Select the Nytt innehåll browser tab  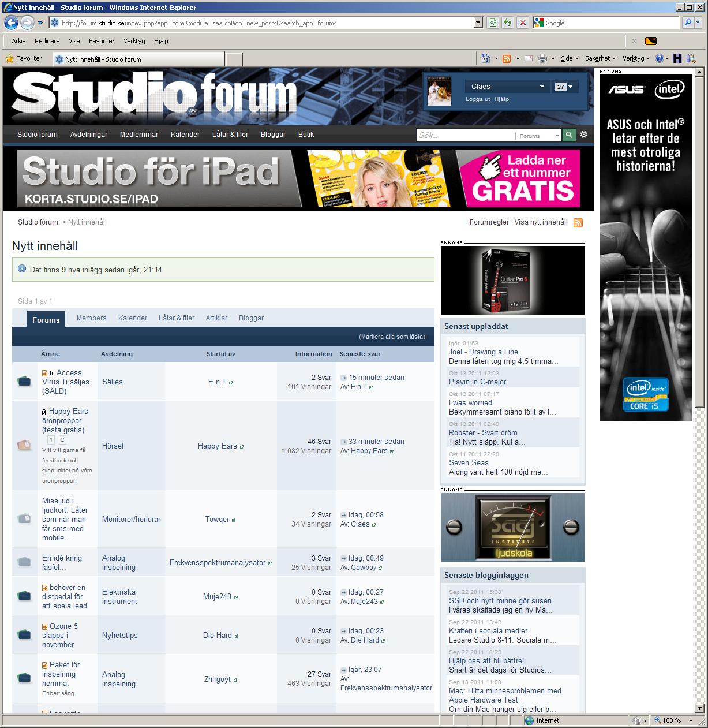click(138, 59)
